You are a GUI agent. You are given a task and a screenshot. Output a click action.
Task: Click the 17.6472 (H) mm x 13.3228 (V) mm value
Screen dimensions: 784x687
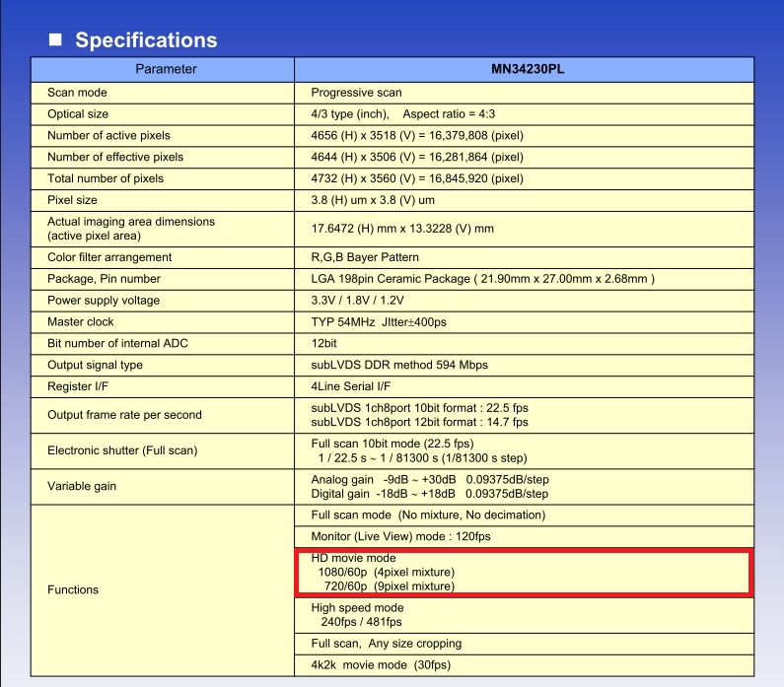402,229
